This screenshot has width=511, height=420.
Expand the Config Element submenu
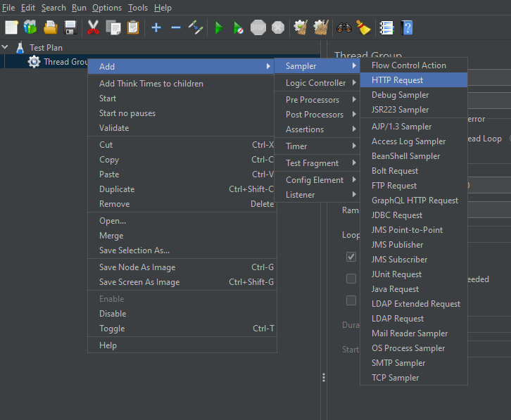click(317, 180)
